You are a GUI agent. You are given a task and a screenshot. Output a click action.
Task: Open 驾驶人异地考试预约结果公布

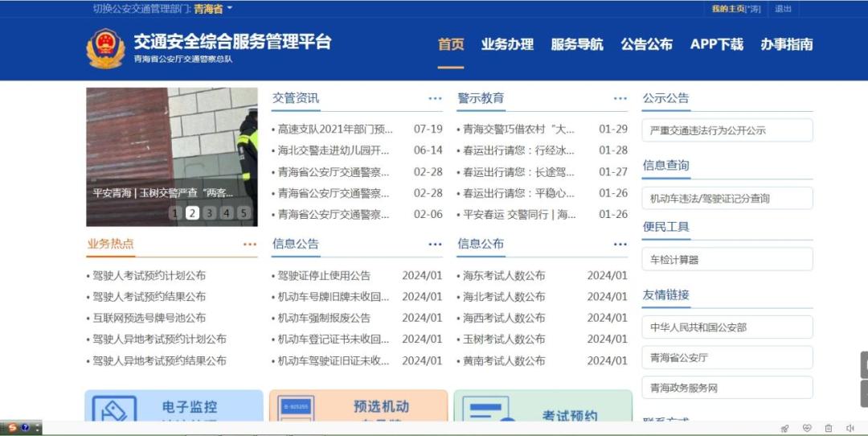159,361
